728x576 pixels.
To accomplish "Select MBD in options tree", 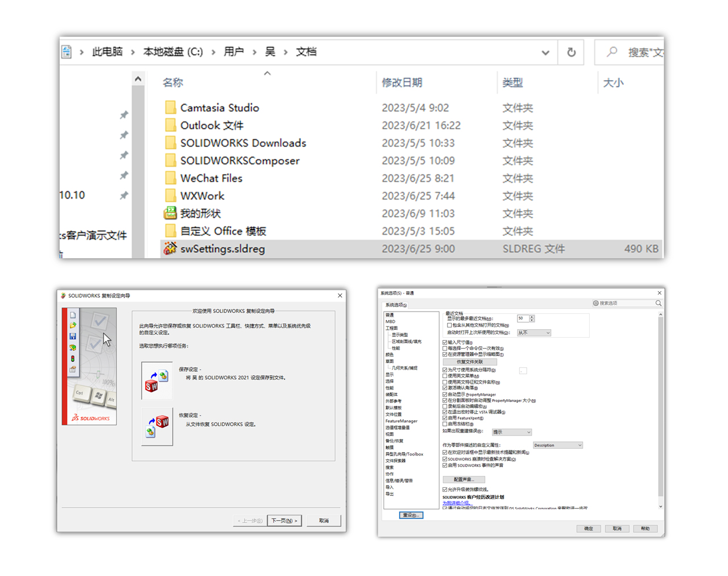I will coord(390,321).
